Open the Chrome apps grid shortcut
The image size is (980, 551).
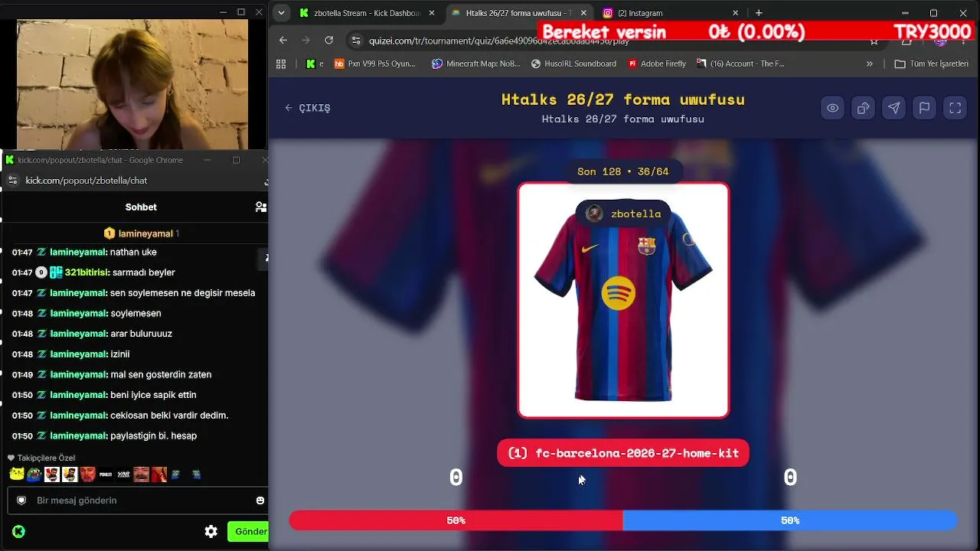tap(281, 64)
